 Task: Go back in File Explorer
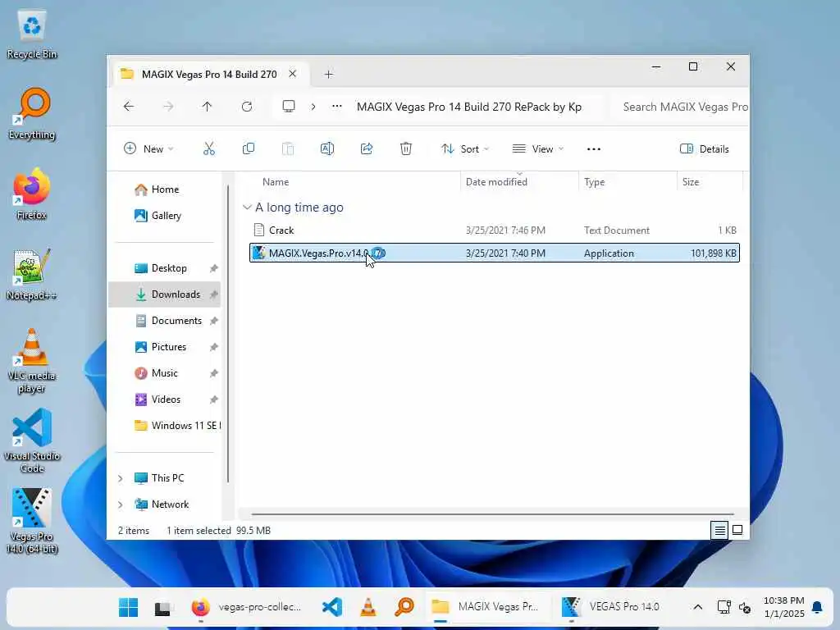click(x=129, y=107)
